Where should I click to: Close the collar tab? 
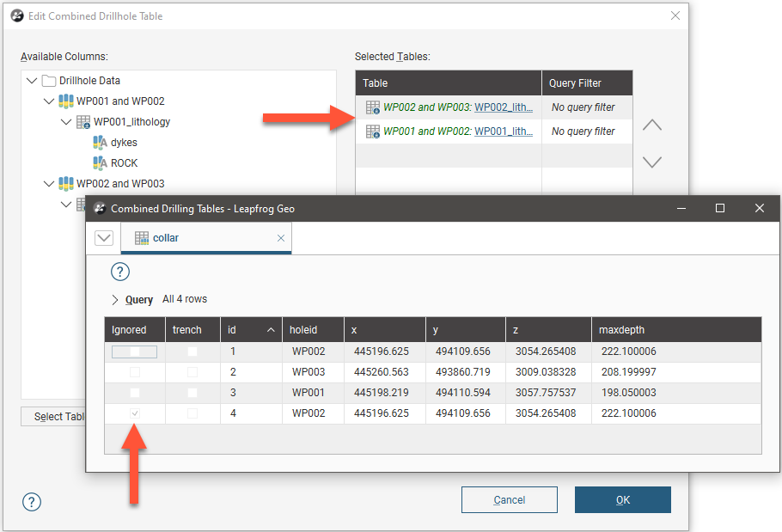281,238
